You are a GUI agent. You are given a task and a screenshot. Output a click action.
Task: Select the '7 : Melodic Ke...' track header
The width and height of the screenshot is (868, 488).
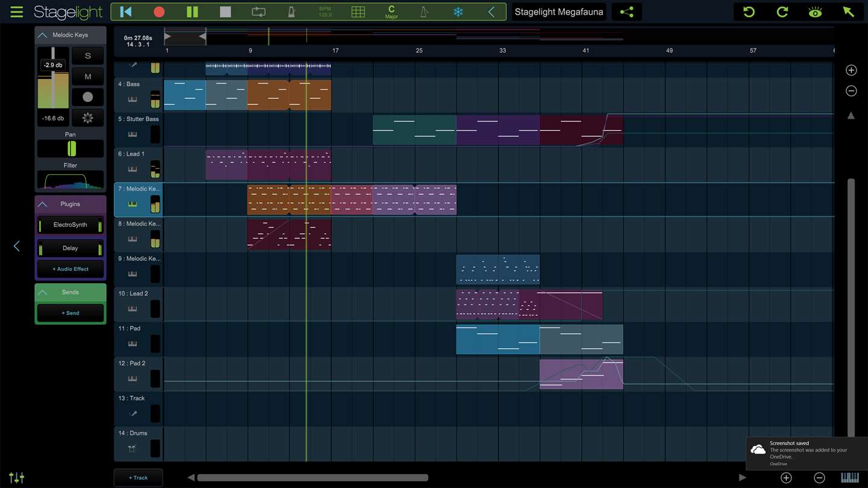click(139, 200)
